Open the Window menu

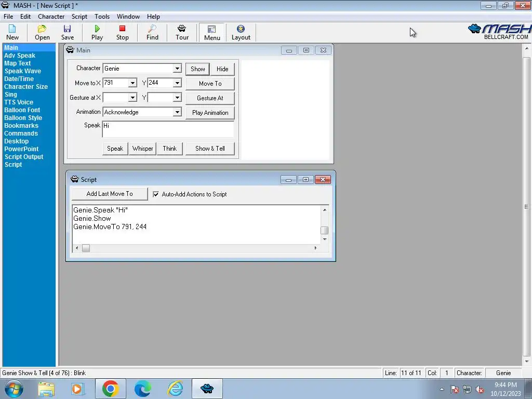[128, 16]
